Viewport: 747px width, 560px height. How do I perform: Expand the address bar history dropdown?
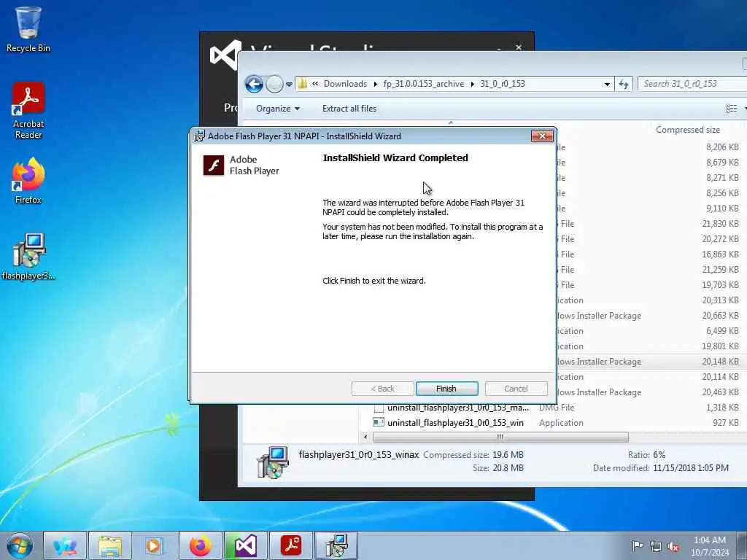coord(607,85)
